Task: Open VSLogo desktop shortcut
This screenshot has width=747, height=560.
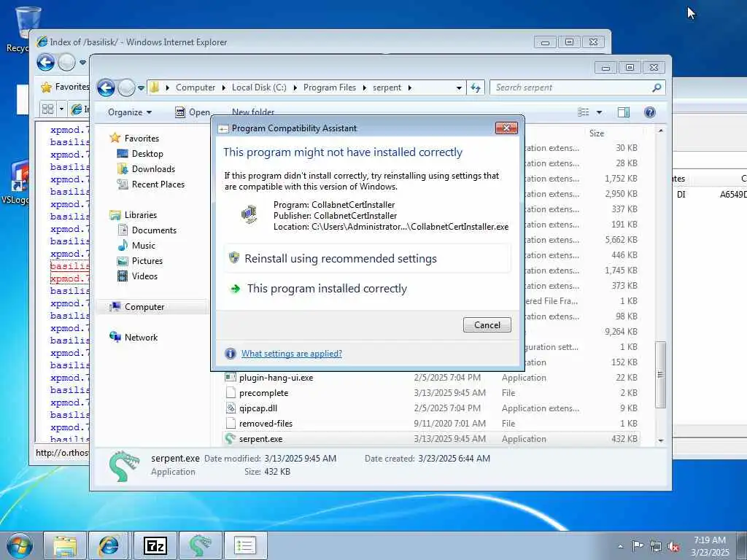Action: coord(15,183)
